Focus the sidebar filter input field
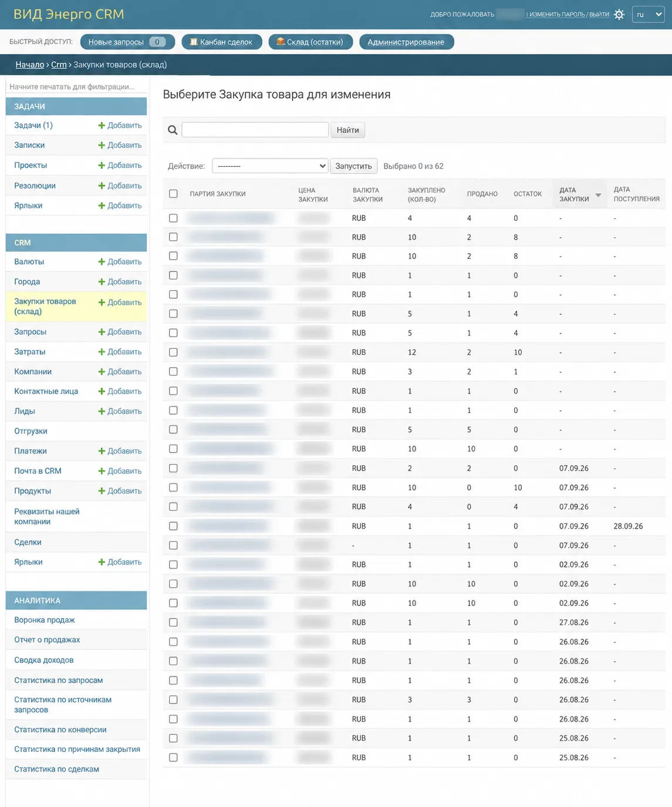Screen dimensions: 672x807 [76, 87]
